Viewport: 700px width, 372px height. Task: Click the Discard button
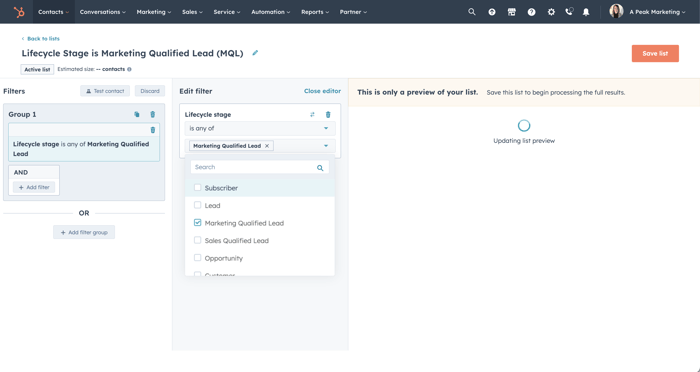(x=150, y=91)
